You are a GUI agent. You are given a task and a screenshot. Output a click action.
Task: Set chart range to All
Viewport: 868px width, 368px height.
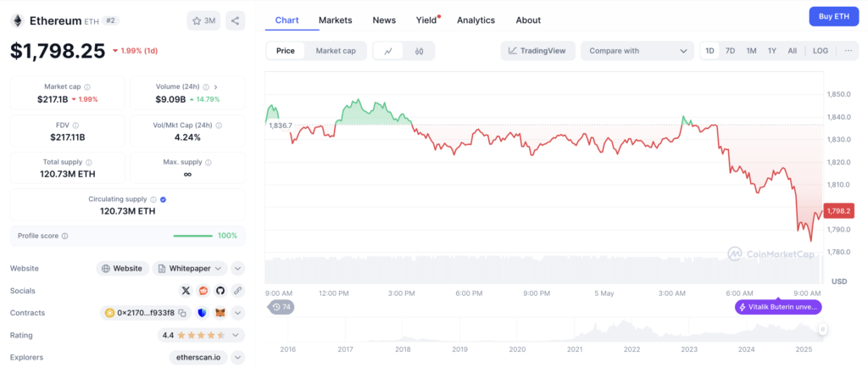(793, 50)
